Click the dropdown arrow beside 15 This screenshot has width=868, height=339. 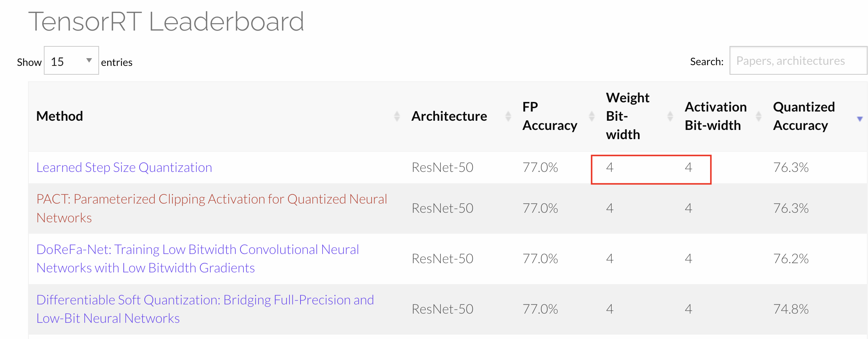[x=89, y=60]
